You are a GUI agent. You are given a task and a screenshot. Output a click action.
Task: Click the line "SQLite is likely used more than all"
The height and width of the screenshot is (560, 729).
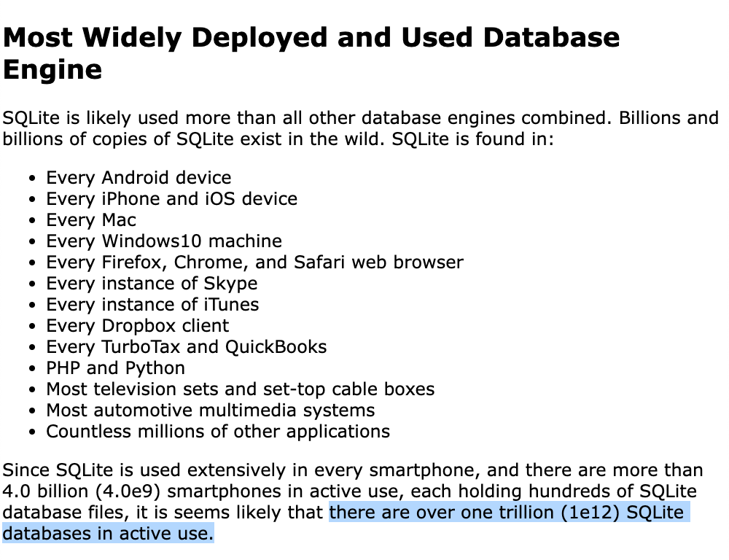point(361,118)
